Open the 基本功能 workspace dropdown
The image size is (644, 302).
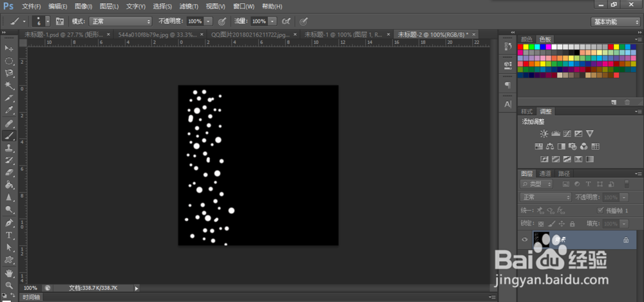615,22
